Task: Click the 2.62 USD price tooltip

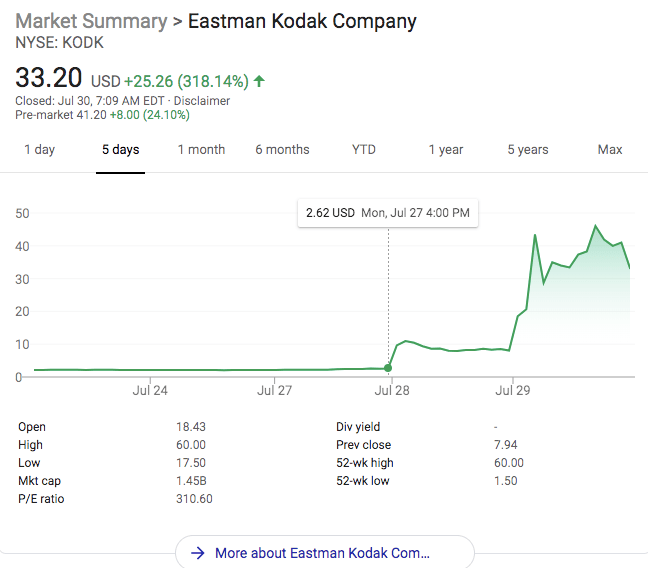Action: click(387, 213)
